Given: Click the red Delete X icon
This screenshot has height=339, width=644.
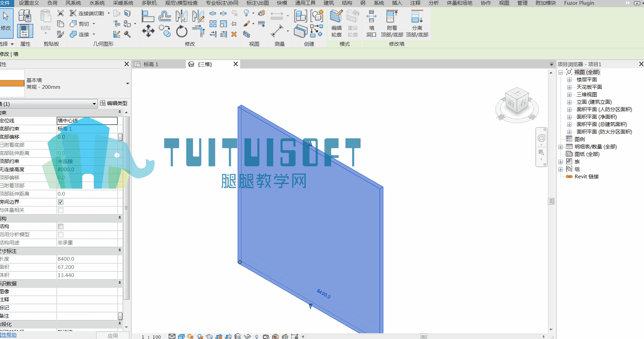Looking at the screenshot, I should click(x=234, y=34).
